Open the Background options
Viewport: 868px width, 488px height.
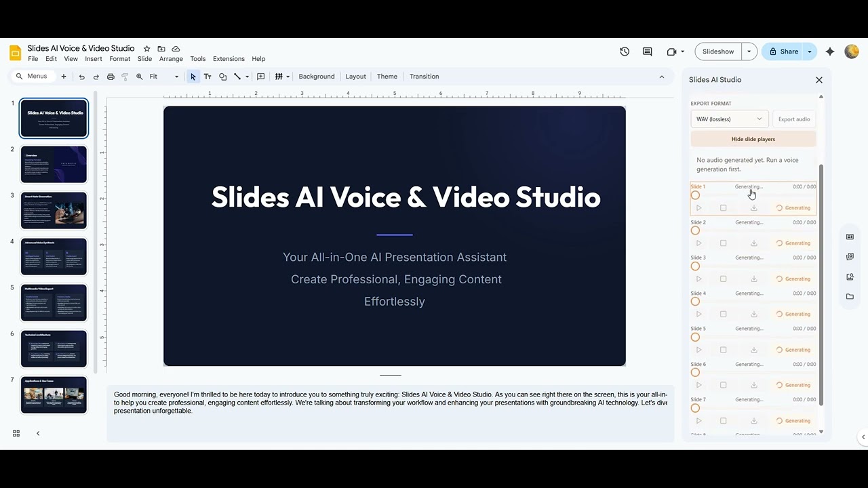pyautogui.click(x=317, y=77)
